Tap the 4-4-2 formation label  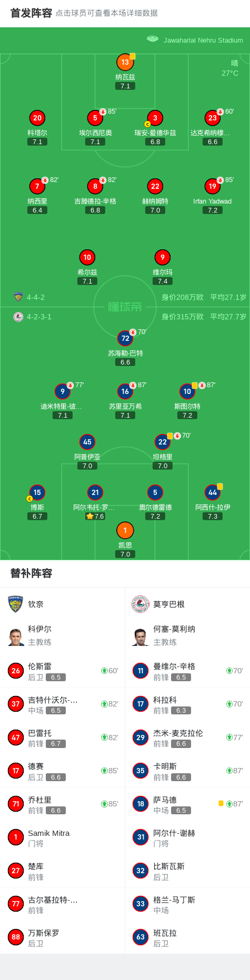coord(36,297)
